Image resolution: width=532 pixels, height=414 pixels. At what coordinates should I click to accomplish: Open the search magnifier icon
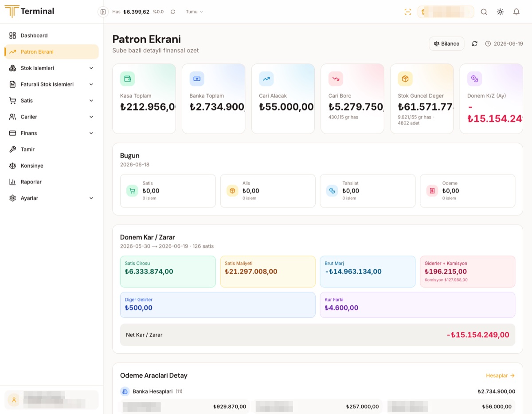pyautogui.click(x=484, y=12)
